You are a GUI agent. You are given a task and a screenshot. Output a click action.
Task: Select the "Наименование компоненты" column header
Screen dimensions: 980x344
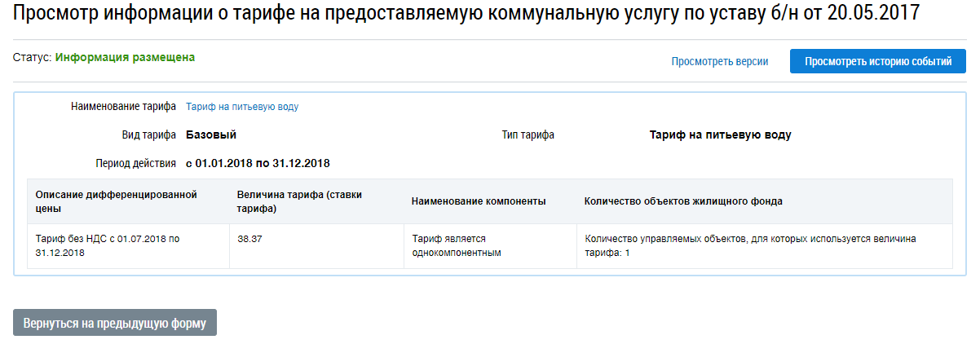tap(479, 201)
